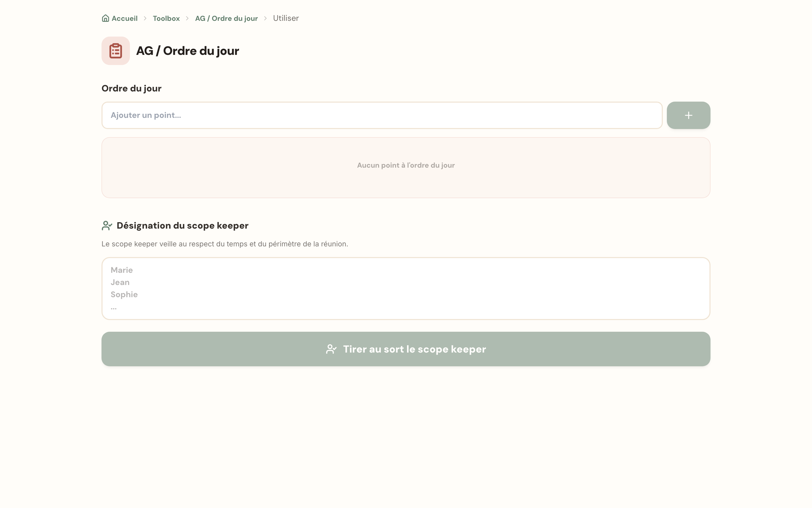This screenshot has height=508, width=812.
Task: Click Tirer au sort le scope keeper
Action: coord(406,349)
